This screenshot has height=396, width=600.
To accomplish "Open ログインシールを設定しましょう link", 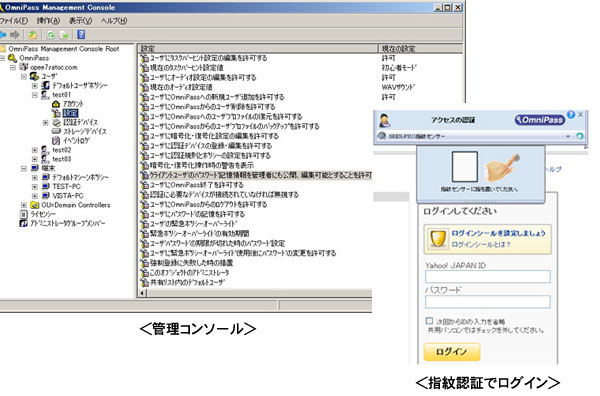I will point(498,233).
